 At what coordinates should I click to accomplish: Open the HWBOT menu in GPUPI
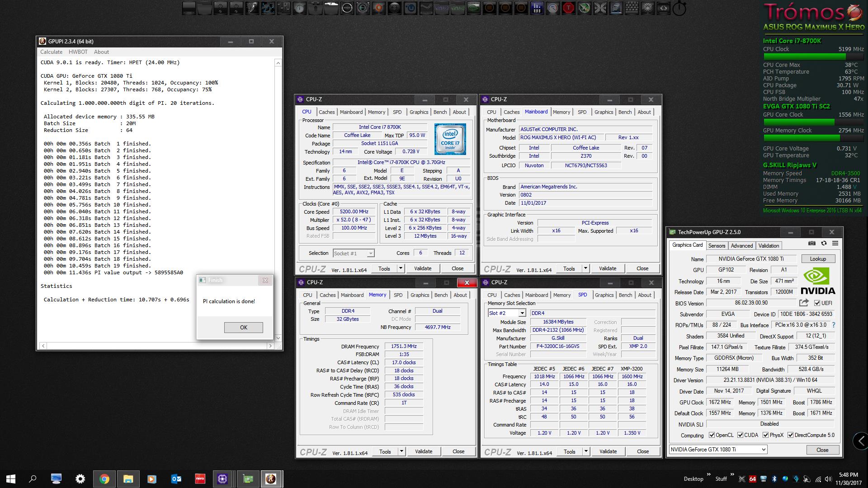point(78,52)
